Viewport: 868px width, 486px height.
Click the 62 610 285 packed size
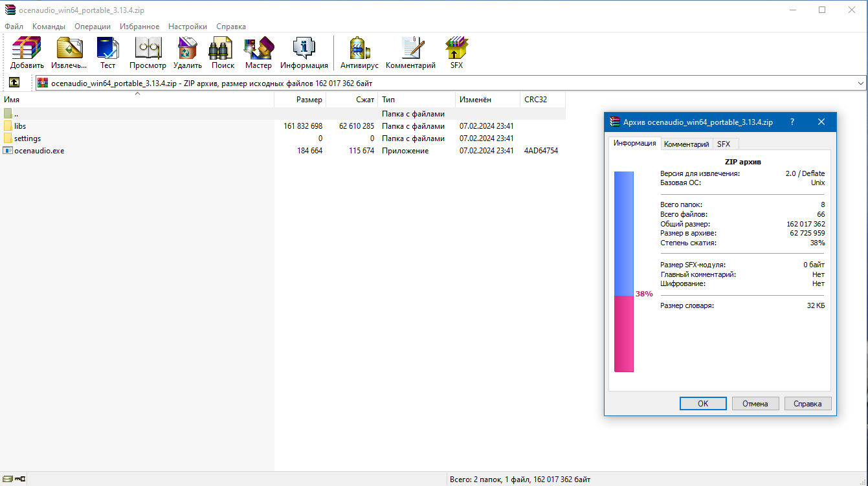click(357, 126)
